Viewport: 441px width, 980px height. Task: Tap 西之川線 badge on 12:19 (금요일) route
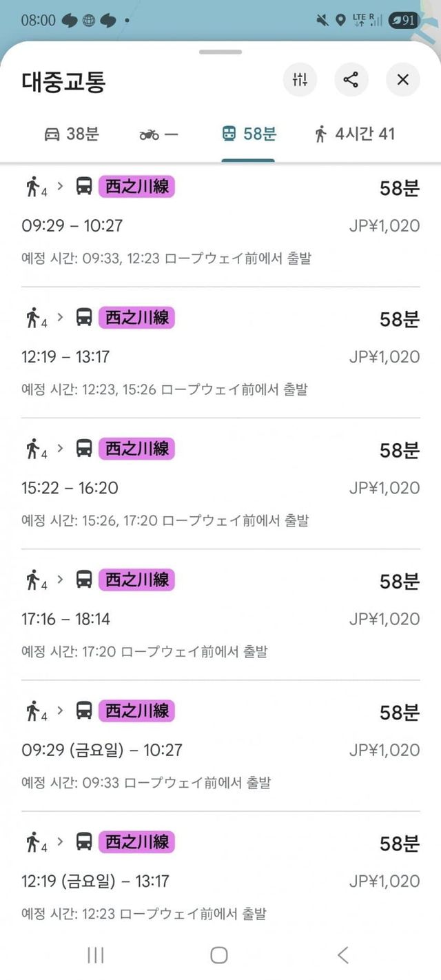[x=136, y=841]
